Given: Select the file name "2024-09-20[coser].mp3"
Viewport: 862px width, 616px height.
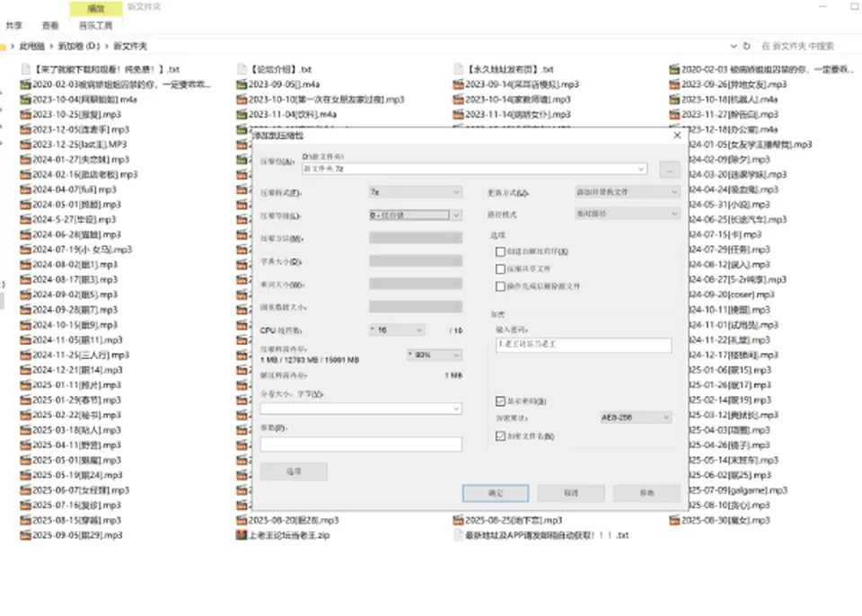Looking at the screenshot, I should click(x=731, y=295).
